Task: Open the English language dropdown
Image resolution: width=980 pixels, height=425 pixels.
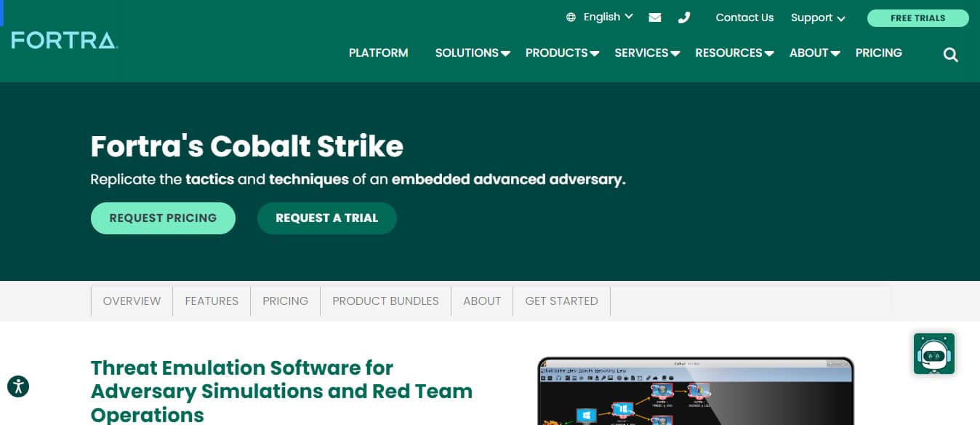Action: (609, 17)
